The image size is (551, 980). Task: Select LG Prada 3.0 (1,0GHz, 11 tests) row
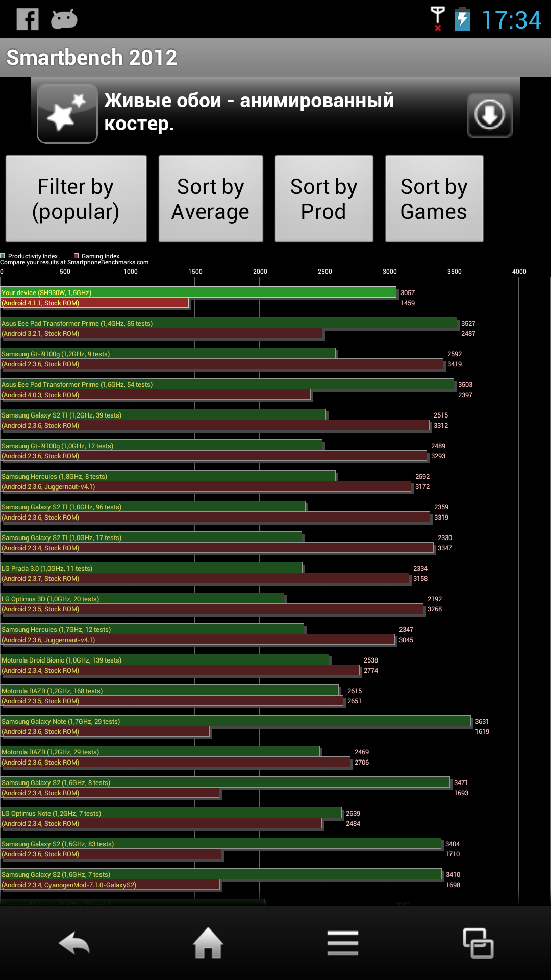tap(205, 573)
